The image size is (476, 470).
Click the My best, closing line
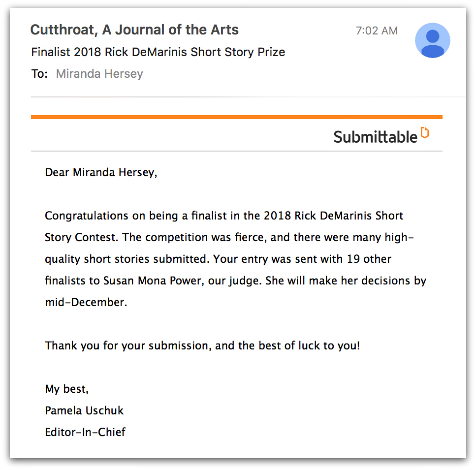[66, 389]
